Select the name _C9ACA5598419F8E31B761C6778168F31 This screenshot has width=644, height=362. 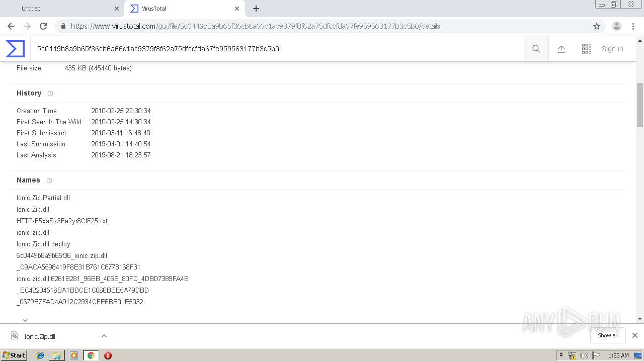78,267
